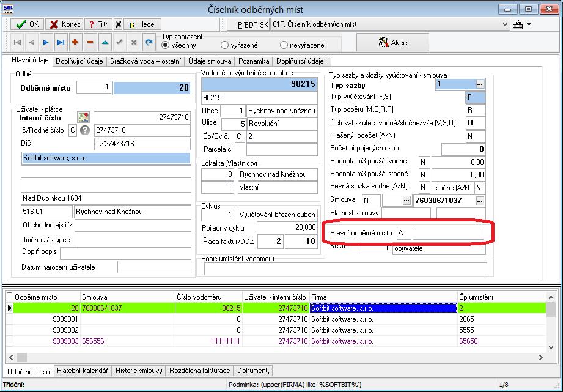Click the vertical scrollbar down arrow in grid
This screenshot has height=392, width=563.
pos(551,347)
